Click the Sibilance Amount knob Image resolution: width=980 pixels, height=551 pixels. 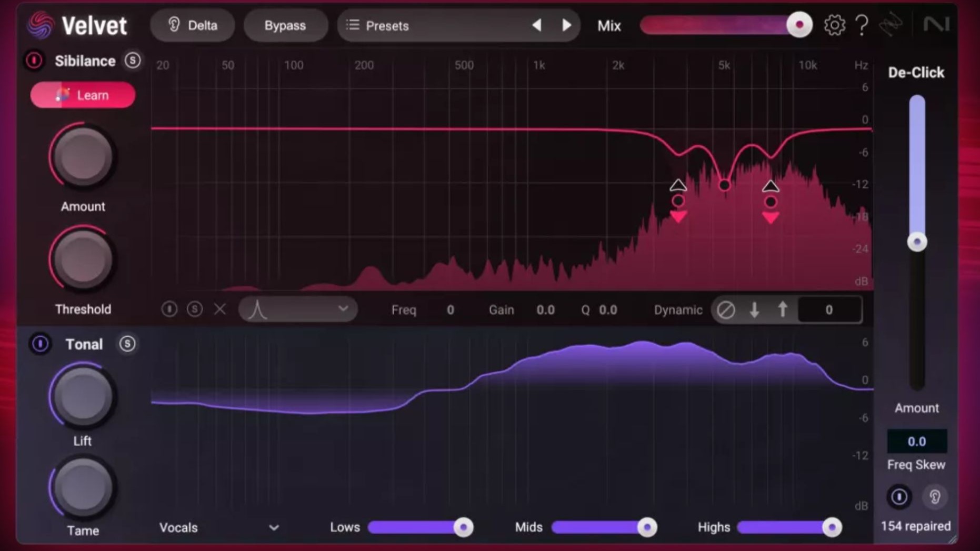pos(83,157)
